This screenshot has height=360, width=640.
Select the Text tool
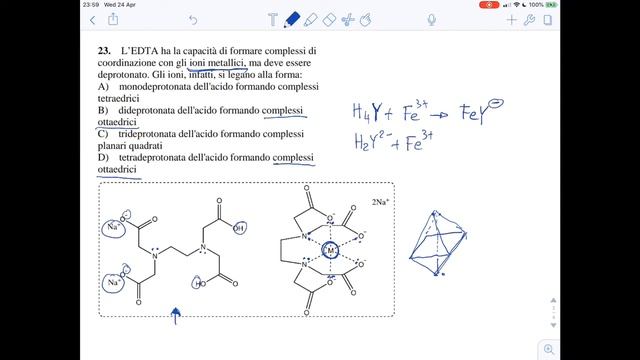[273, 20]
